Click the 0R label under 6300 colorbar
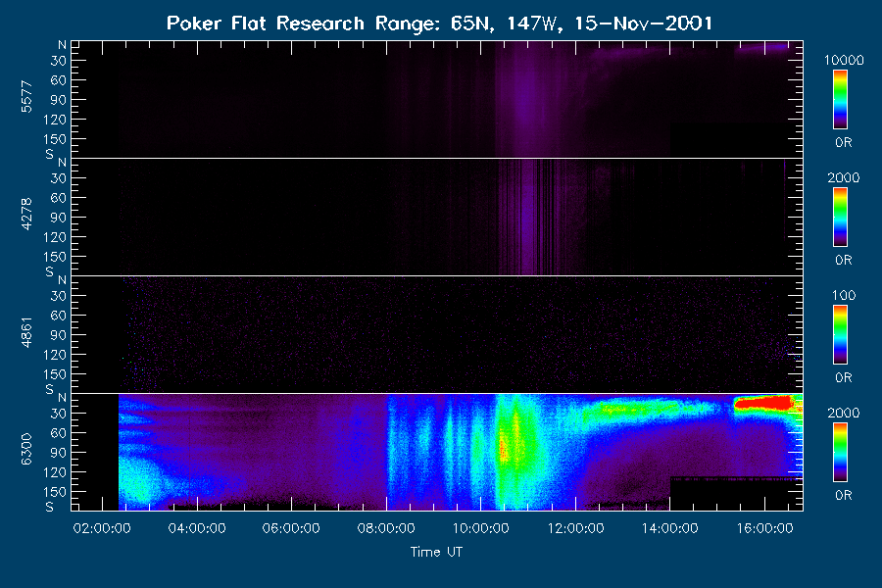 coord(843,495)
